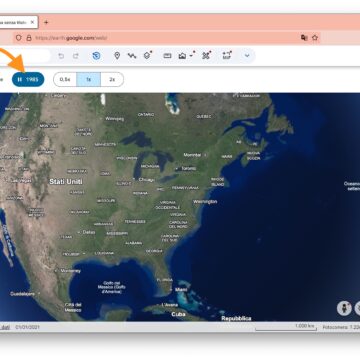
Task: Expand the toolbar with the chevron button
Action: pyautogui.click(x=247, y=56)
